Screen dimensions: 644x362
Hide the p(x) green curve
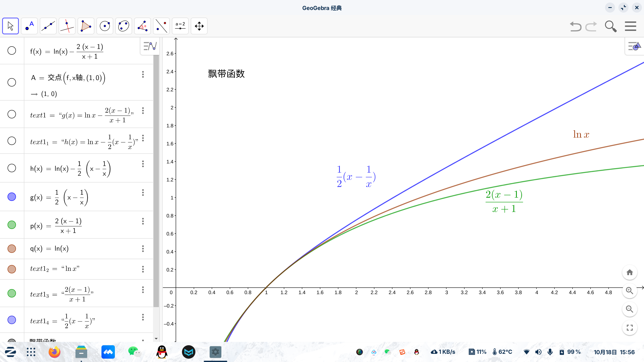tap(12, 225)
